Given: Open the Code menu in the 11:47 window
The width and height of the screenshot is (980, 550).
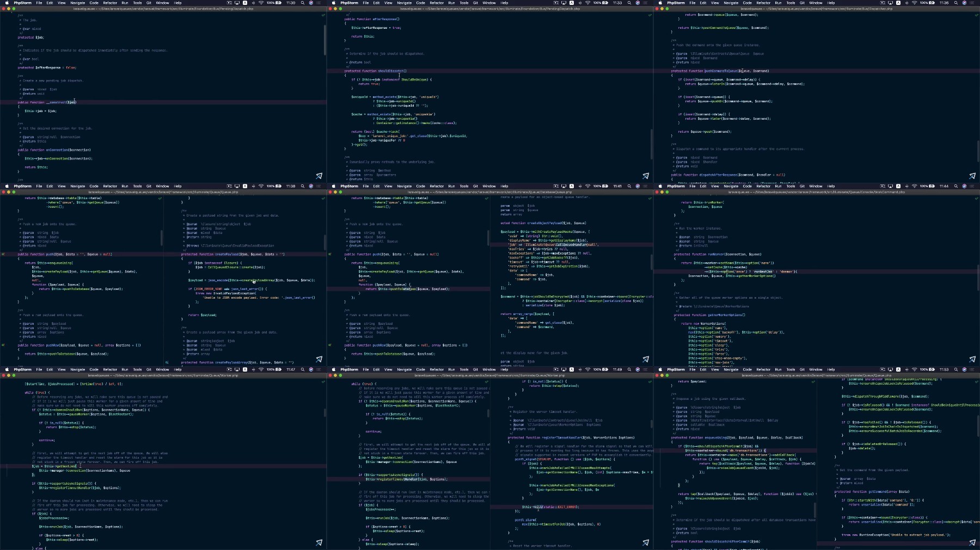Looking at the screenshot, I should pos(94,369).
